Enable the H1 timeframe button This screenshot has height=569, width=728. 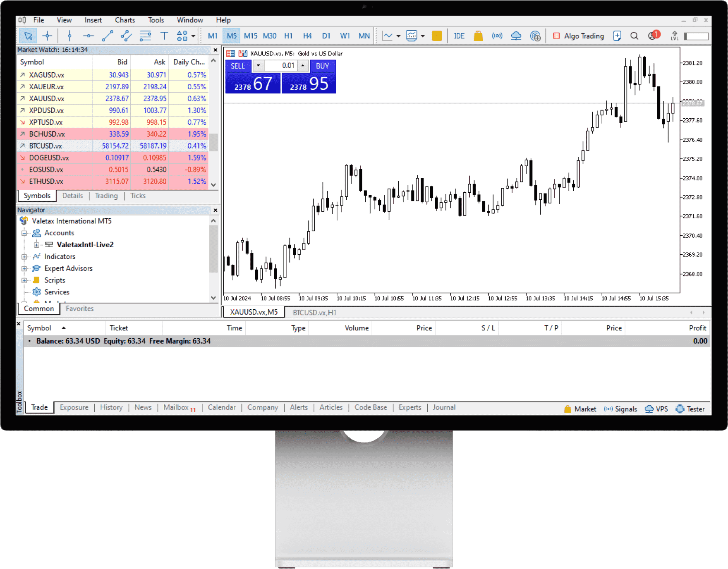click(288, 36)
